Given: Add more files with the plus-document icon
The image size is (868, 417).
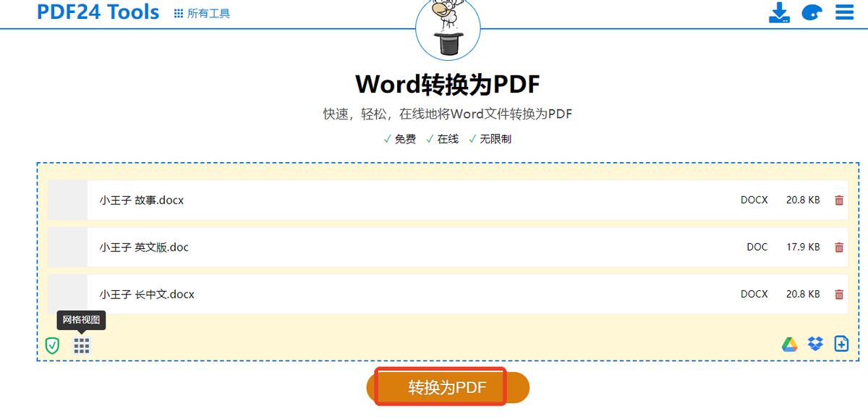Looking at the screenshot, I should tap(841, 344).
